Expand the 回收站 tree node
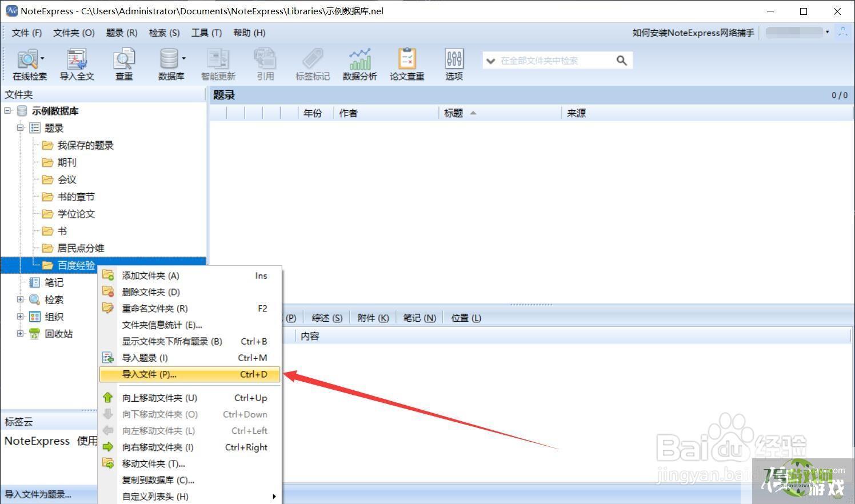Viewport: 855px width, 504px height. [20, 334]
